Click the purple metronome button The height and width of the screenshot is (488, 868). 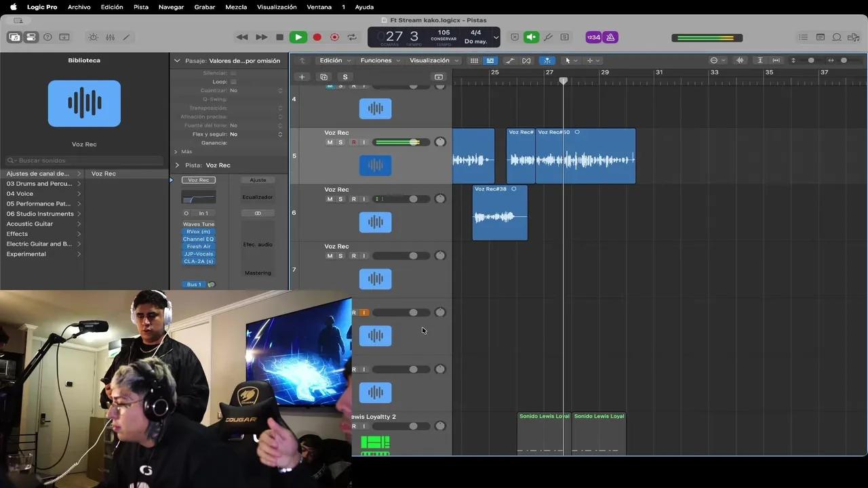click(x=610, y=37)
